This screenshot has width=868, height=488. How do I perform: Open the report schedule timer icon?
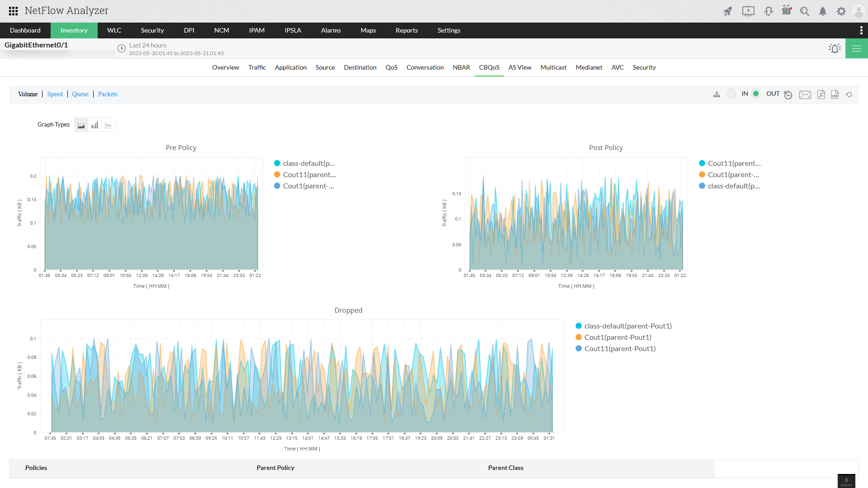tap(788, 94)
